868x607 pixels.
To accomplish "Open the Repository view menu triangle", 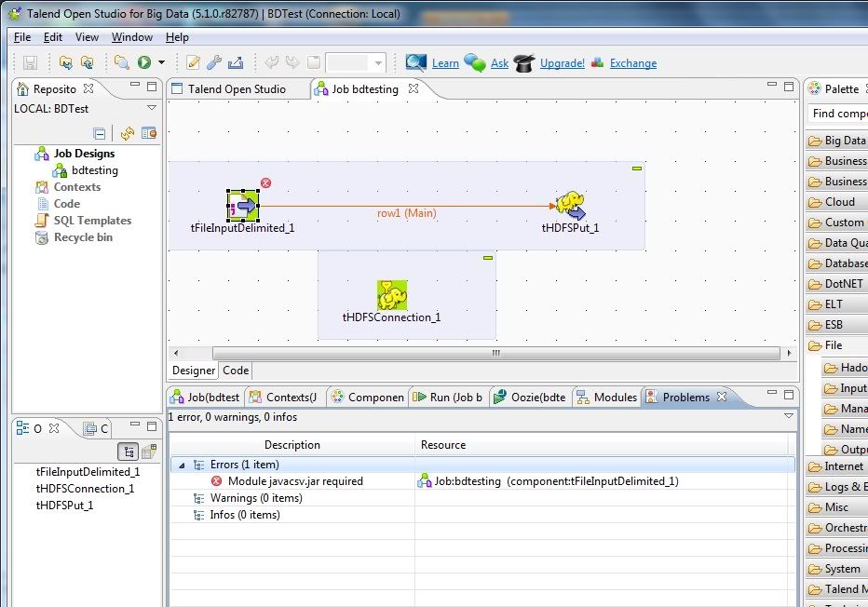I will click(x=152, y=108).
